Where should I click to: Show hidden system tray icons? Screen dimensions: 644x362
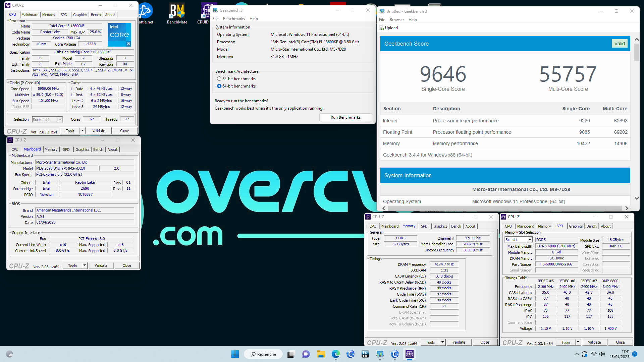coord(576,354)
